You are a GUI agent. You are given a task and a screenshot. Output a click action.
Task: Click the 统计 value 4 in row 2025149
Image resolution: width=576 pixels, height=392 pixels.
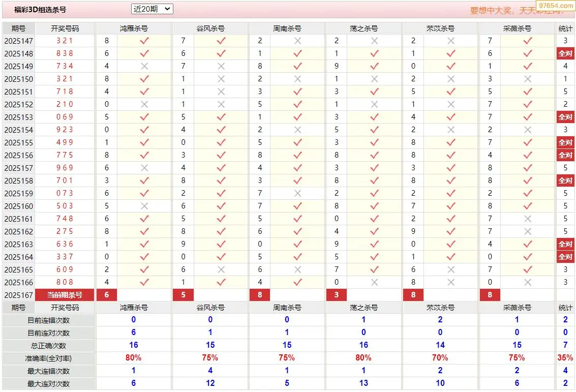[x=565, y=66]
